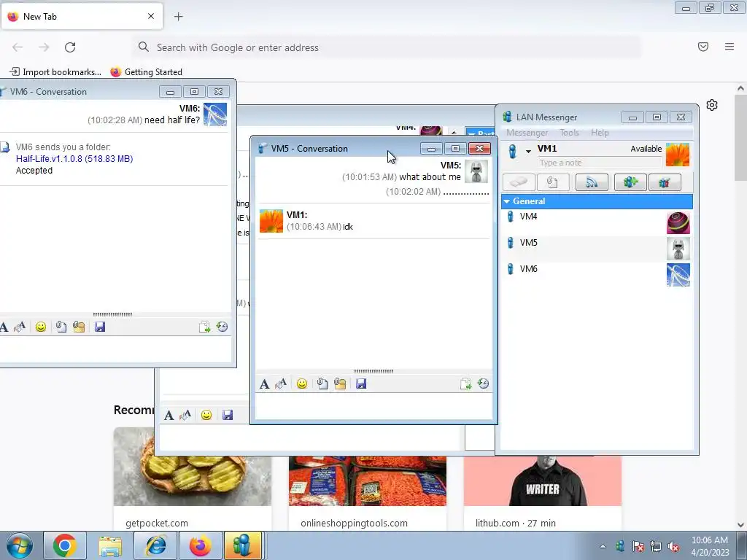Select VM4 contact in General group

click(x=597, y=222)
